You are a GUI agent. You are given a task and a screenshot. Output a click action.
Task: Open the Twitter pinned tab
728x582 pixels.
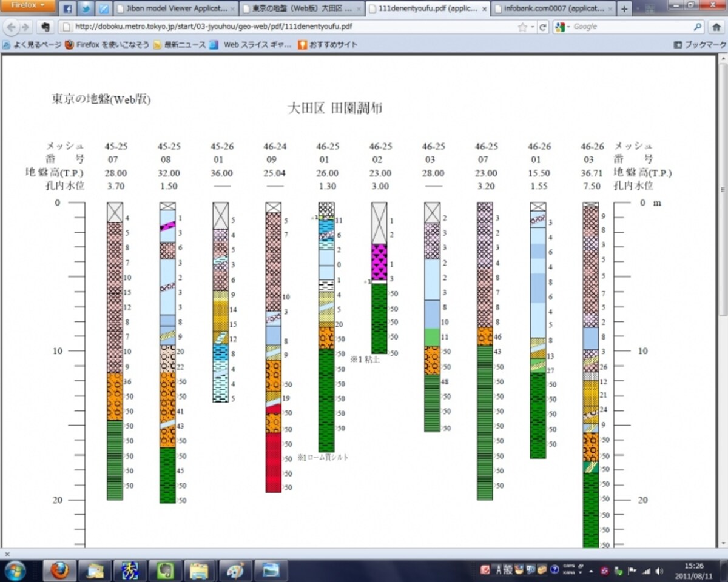[86, 8]
